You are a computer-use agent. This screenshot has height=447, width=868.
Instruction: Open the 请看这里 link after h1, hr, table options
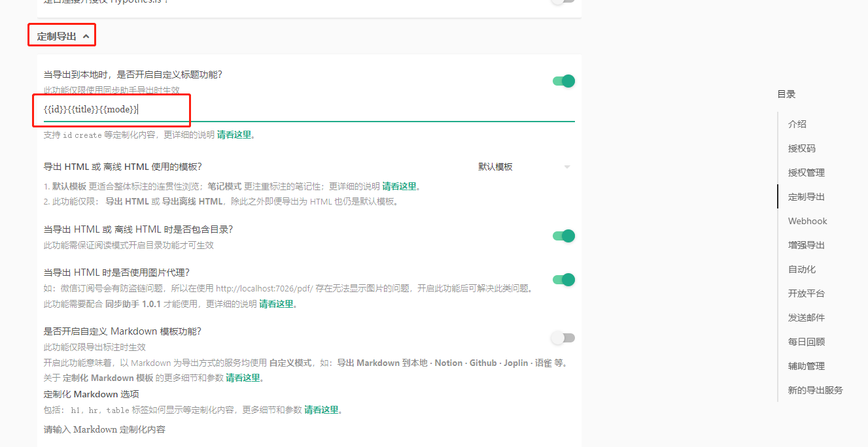click(x=322, y=410)
